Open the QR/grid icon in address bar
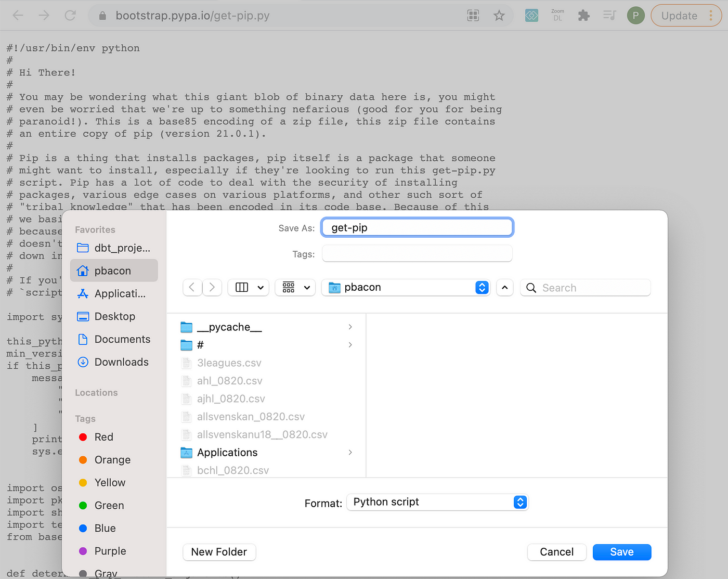 [473, 16]
